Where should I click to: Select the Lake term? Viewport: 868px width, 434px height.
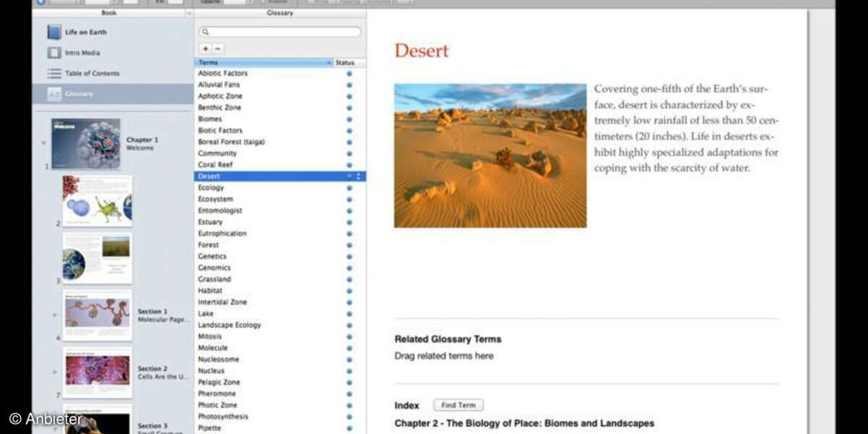pyautogui.click(x=205, y=313)
